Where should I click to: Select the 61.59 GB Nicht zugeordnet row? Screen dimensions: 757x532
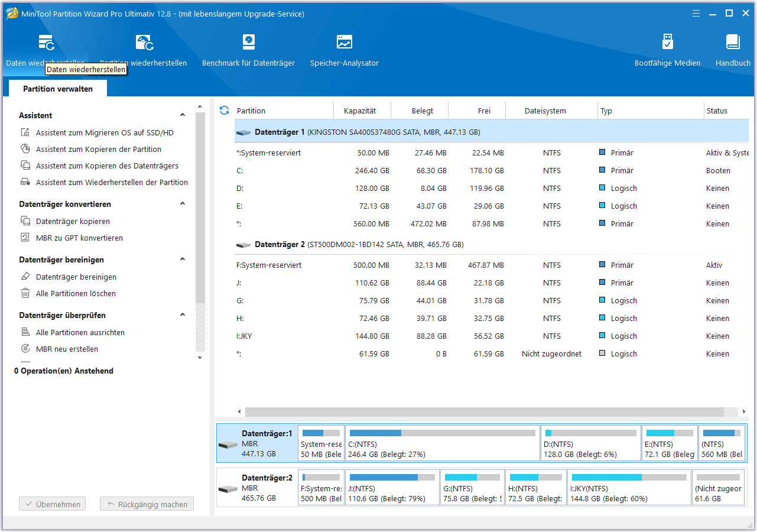491,354
